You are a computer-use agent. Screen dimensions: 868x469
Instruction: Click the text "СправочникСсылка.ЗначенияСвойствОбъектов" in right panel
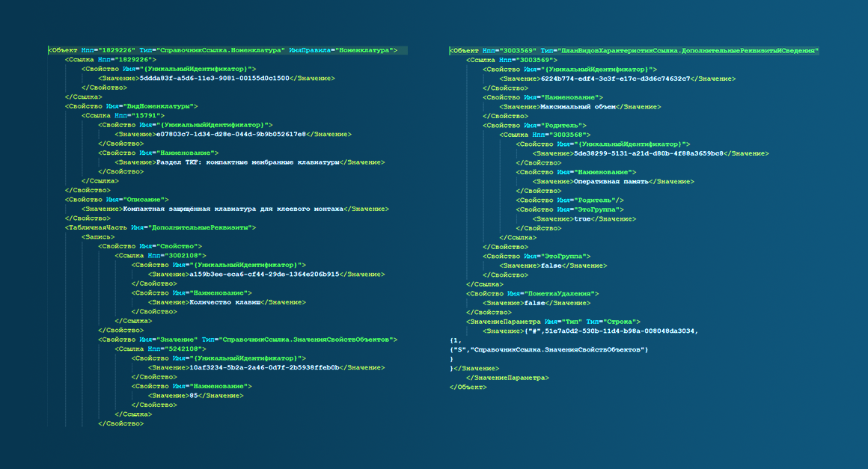coord(557,350)
